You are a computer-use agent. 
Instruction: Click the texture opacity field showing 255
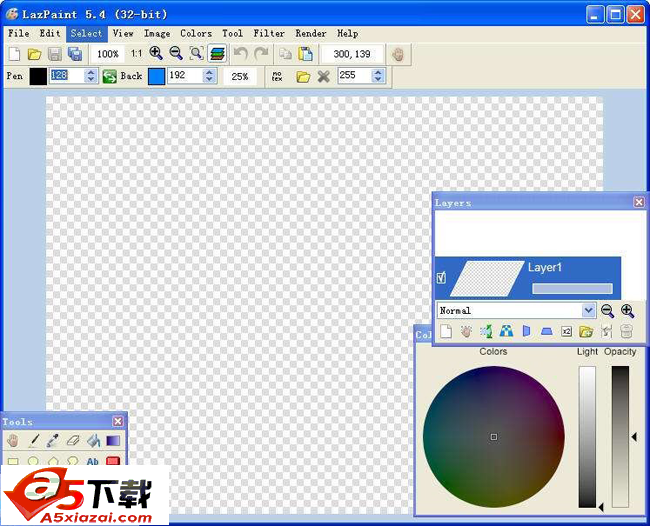pos(355,76)
